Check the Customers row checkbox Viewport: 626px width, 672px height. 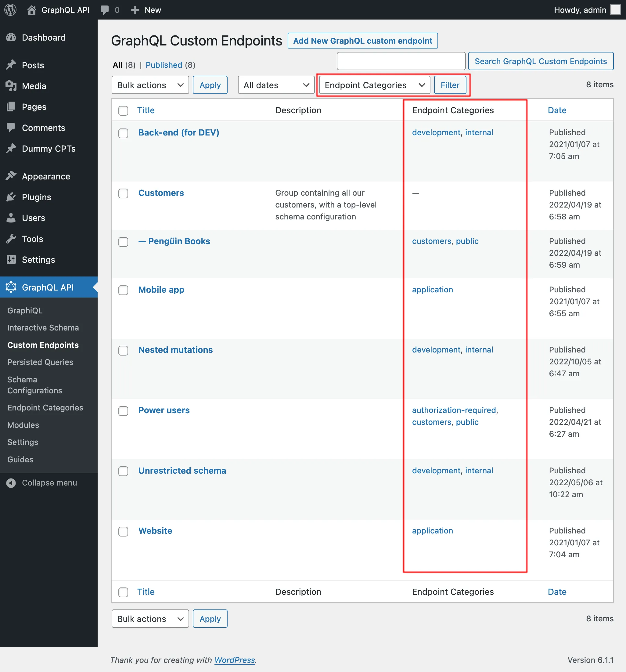[x=123, y=193]
